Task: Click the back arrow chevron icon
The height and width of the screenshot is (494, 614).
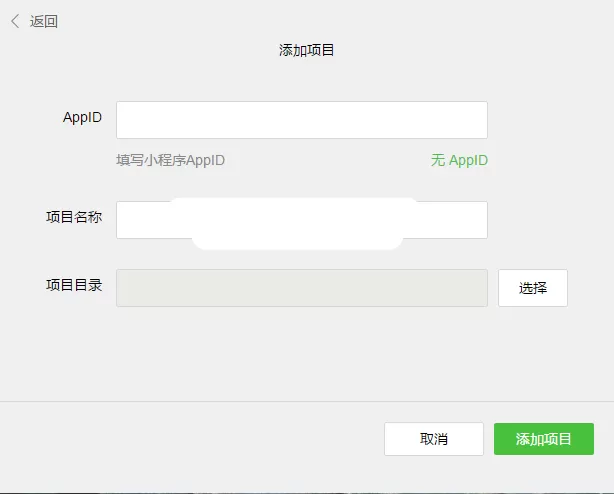Action: 15,21
